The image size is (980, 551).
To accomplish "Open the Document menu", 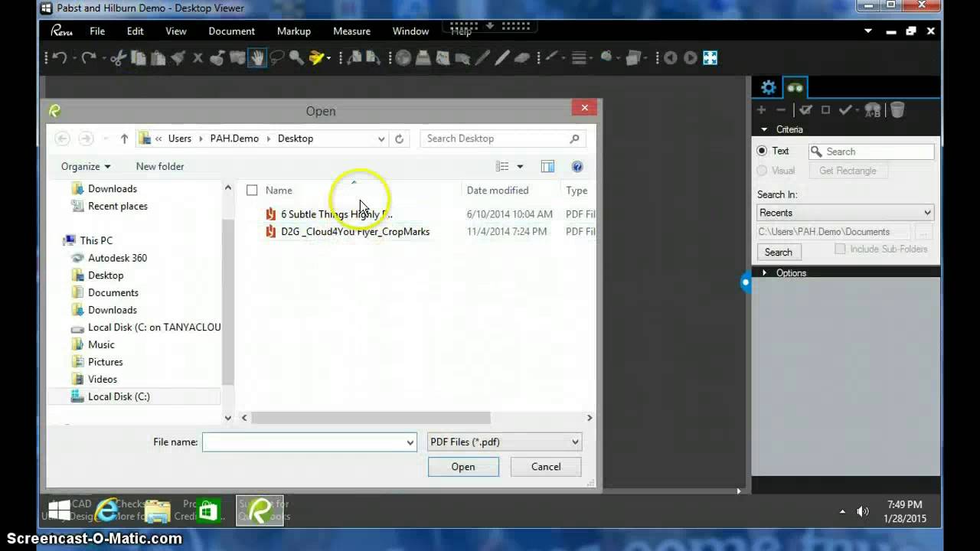I will tap(231, 31).
